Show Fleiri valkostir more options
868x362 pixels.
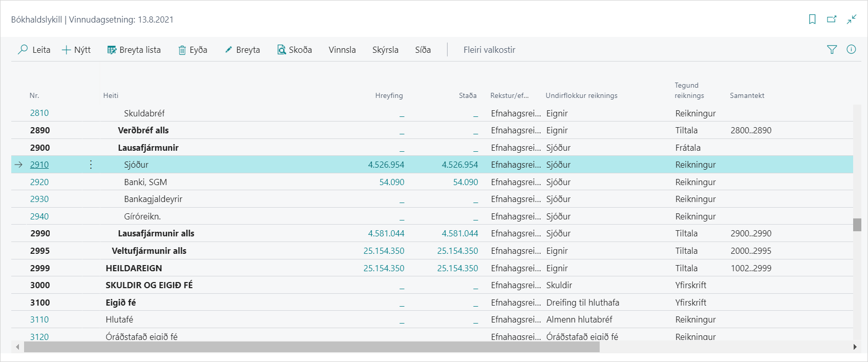[489, 50]
